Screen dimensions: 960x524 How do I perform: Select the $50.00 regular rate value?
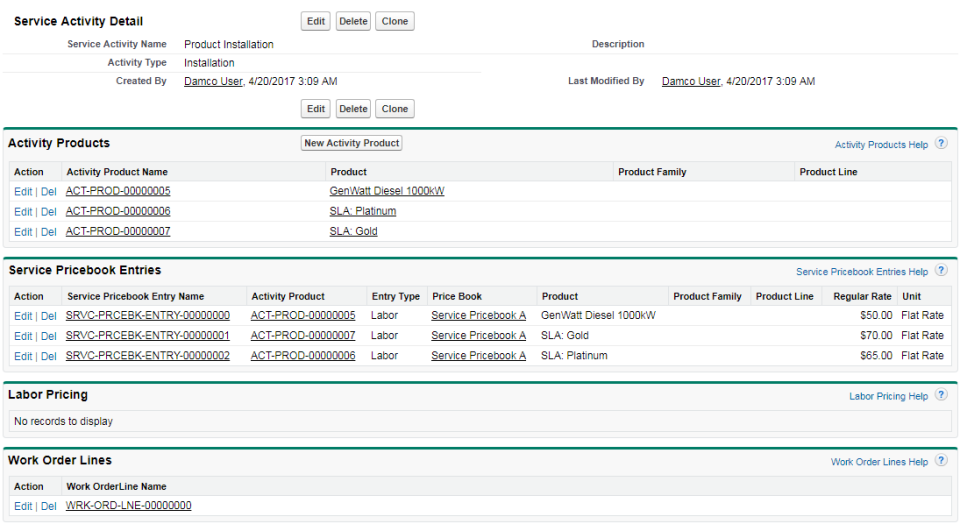pos(876,315)
